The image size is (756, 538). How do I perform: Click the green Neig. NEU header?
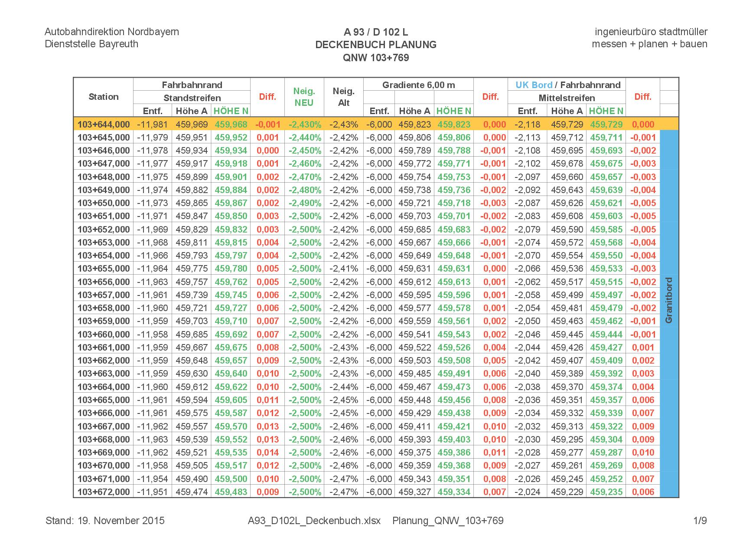304,97
